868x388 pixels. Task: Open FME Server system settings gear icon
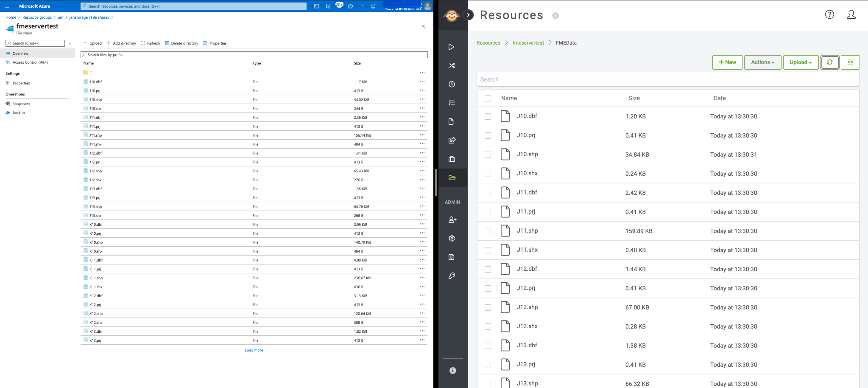452,238
